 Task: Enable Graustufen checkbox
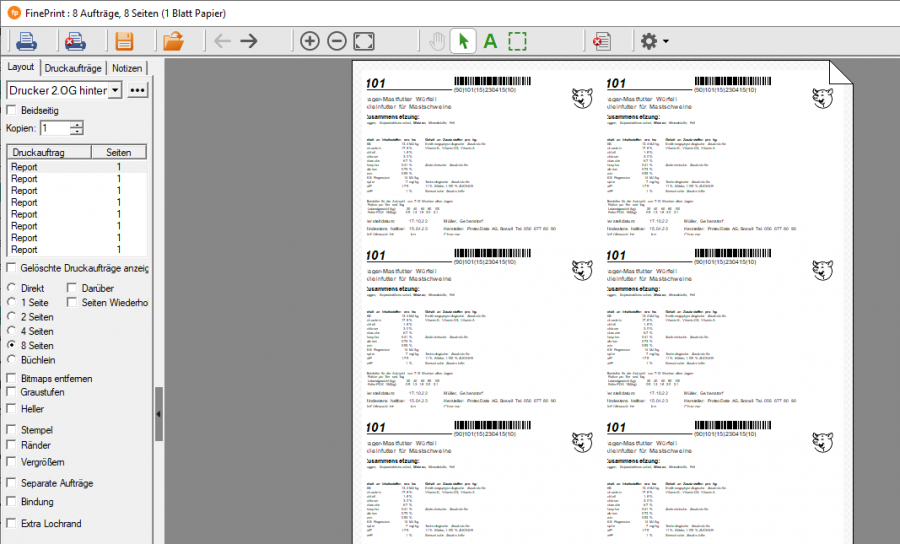pos(11,391)
